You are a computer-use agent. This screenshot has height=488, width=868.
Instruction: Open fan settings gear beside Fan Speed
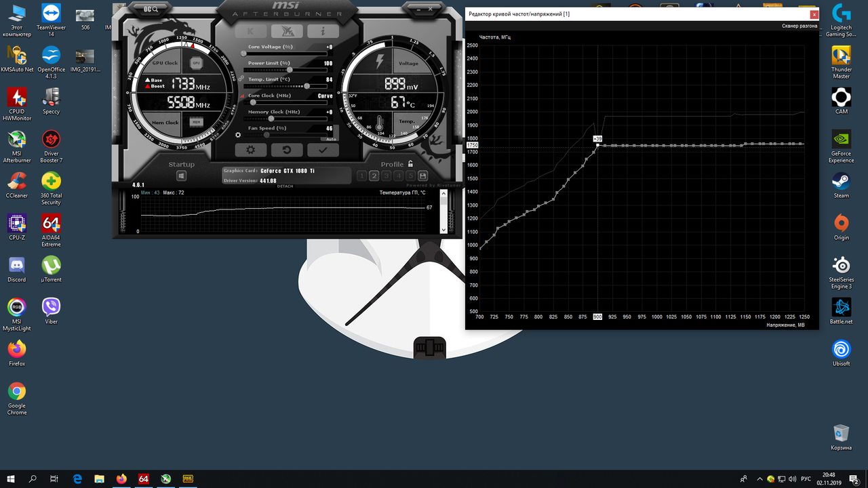pos(238,135)
